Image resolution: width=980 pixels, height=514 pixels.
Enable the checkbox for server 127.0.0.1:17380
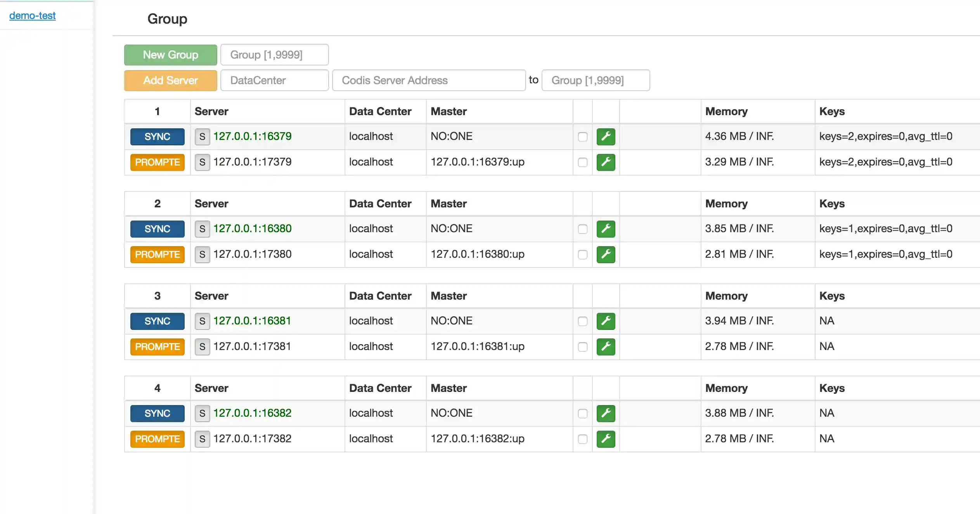pos(582,254)
